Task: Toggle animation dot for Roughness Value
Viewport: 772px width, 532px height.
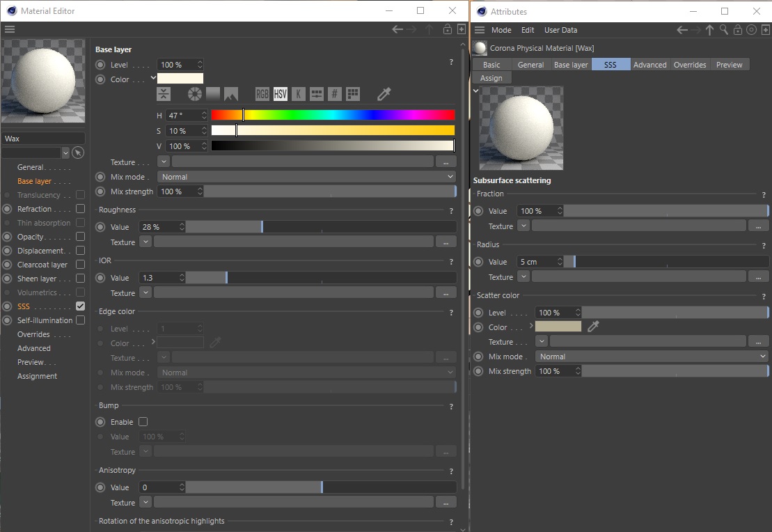Action: (x=100, y=227)
